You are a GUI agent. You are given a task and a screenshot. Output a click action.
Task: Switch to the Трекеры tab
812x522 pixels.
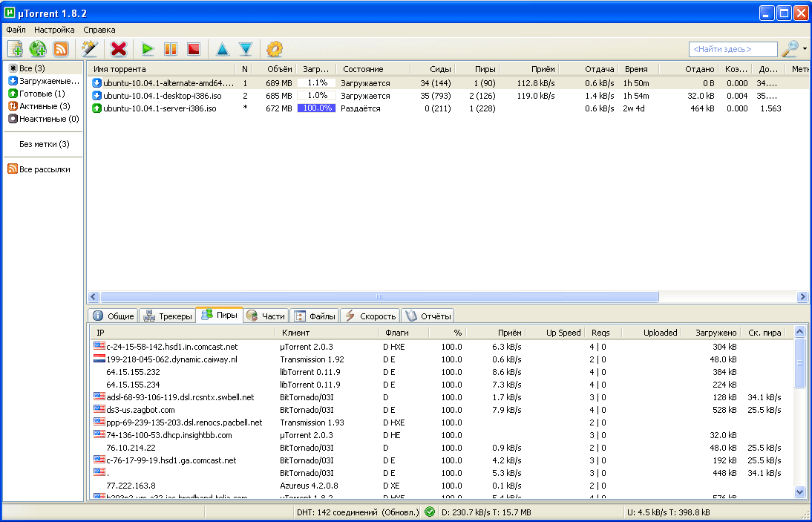point(168,316)
